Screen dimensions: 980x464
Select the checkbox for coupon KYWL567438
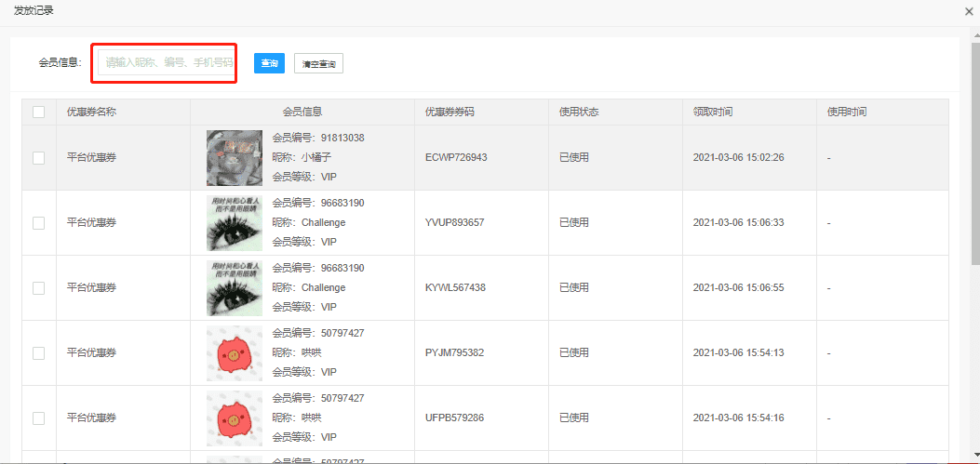pos(38,288)
